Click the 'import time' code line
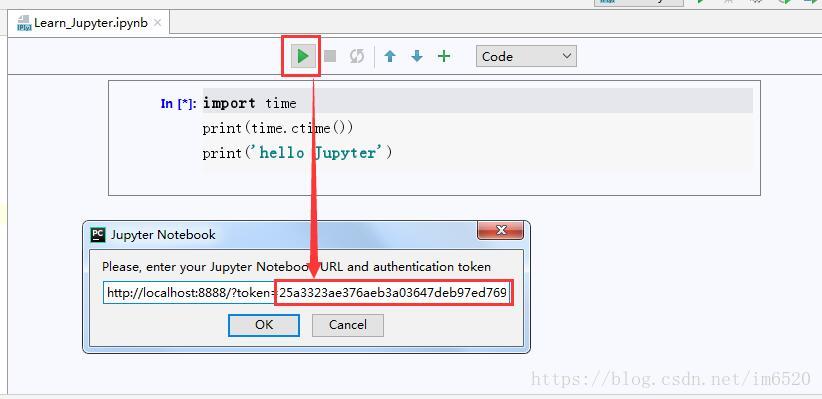This screenshot has width=822, height=399. pyautogui.click(x=250, y=103)
